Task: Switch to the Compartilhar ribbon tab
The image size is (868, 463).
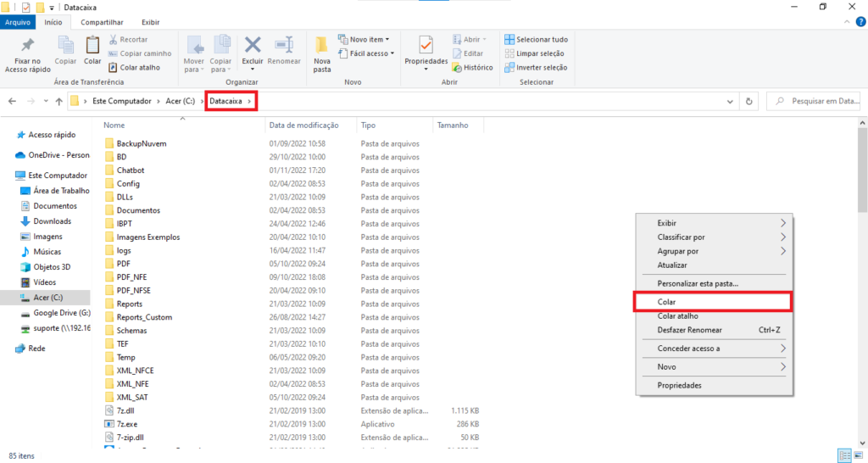Action: [x=100, y=22]
